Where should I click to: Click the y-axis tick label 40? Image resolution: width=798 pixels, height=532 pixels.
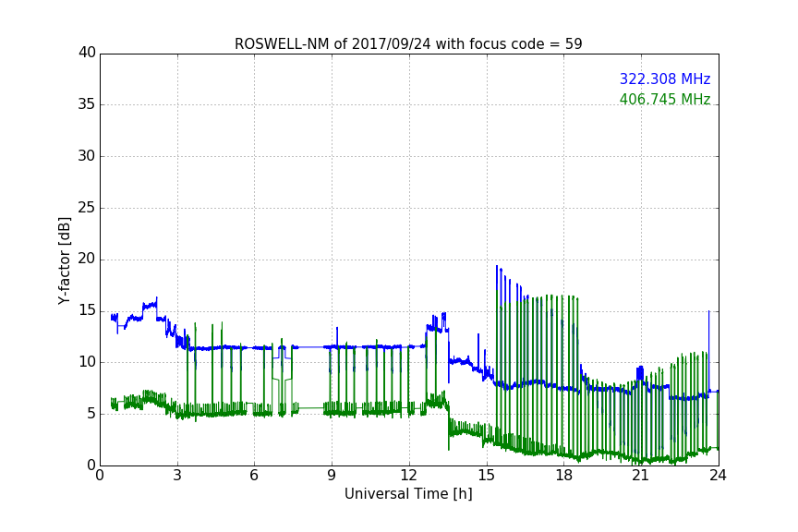pos(87,53)
